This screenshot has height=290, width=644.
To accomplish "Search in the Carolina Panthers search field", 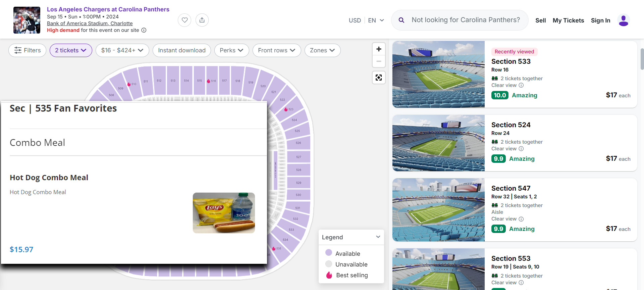I will click(x=466, y=20).
